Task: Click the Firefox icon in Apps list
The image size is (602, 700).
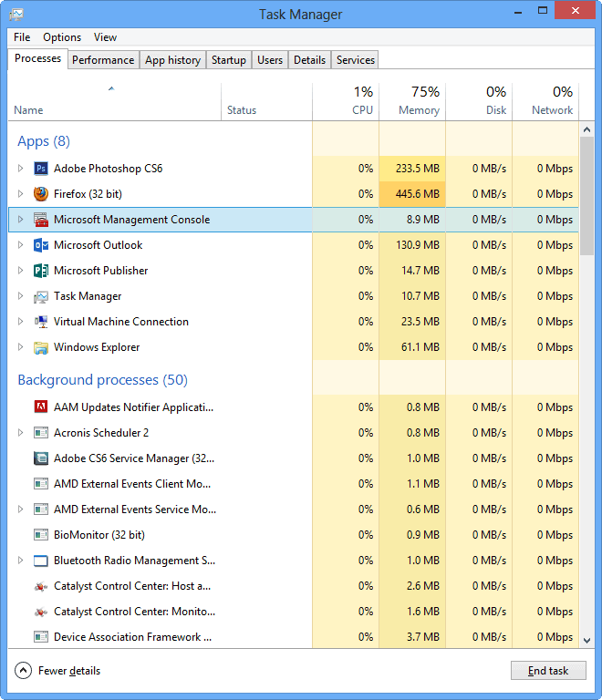Action: [x=41, y=194]
